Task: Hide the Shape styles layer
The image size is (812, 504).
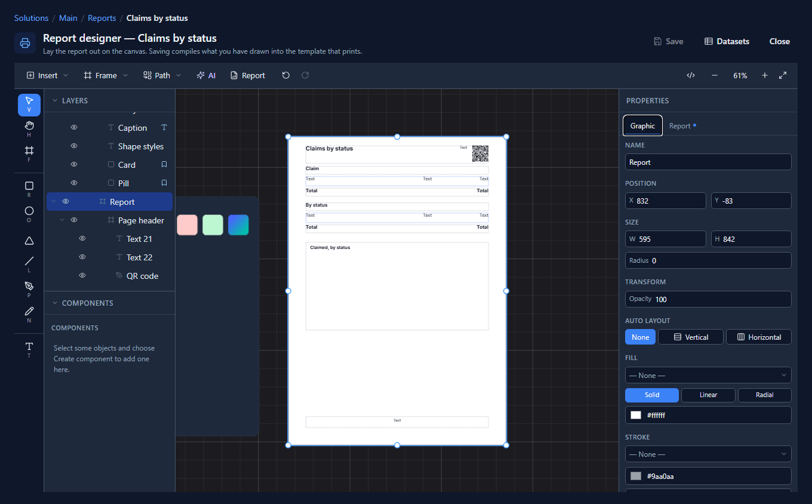Action: click(74, 146)
